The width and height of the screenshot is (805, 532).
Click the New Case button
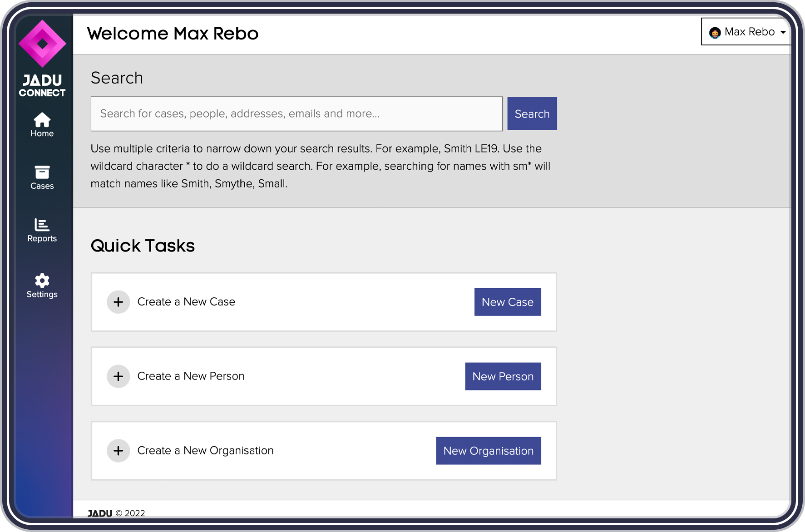(x=508, y=302)
